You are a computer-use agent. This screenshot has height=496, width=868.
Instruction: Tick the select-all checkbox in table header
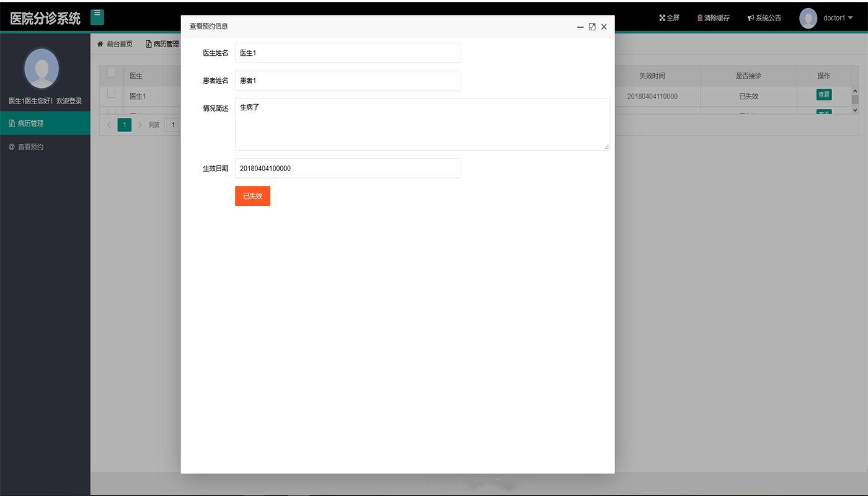(x=112, y=73)
